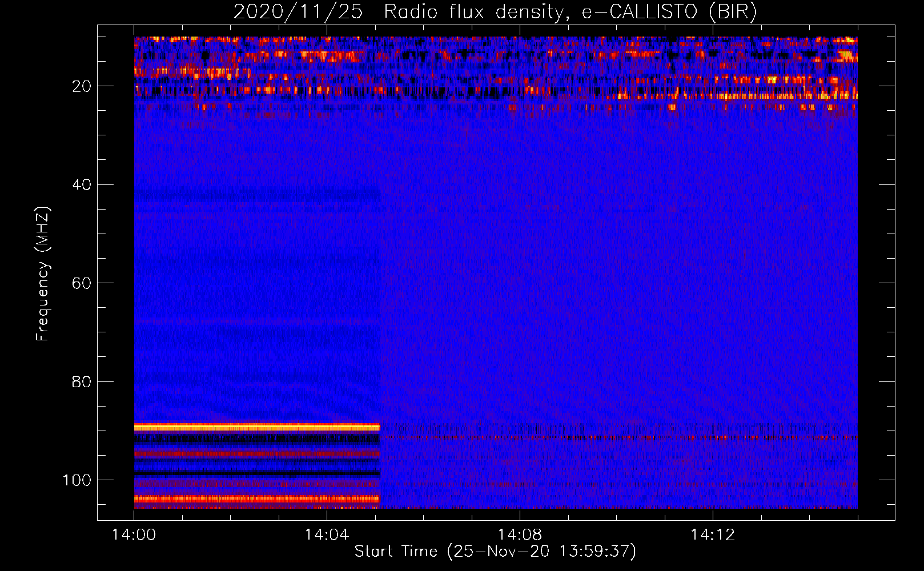Select the "14:00" time tick label
This screenshot has width=924, height=571.
click(x=134, y=535)
